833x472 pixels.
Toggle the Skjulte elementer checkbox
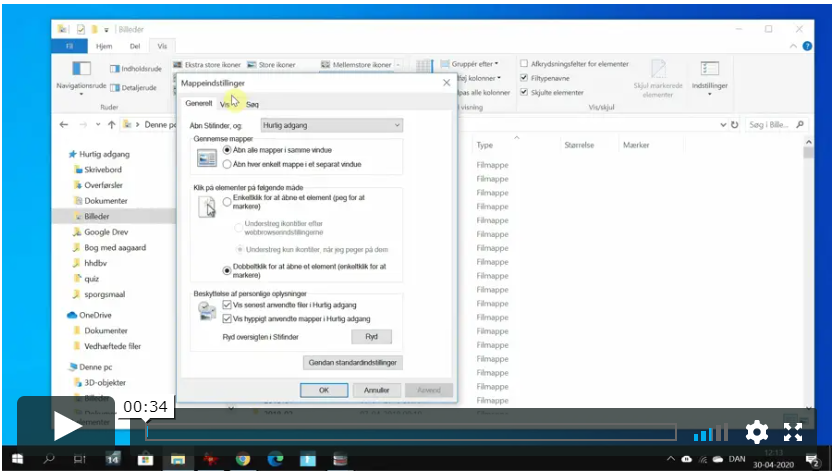coord(525,92)
